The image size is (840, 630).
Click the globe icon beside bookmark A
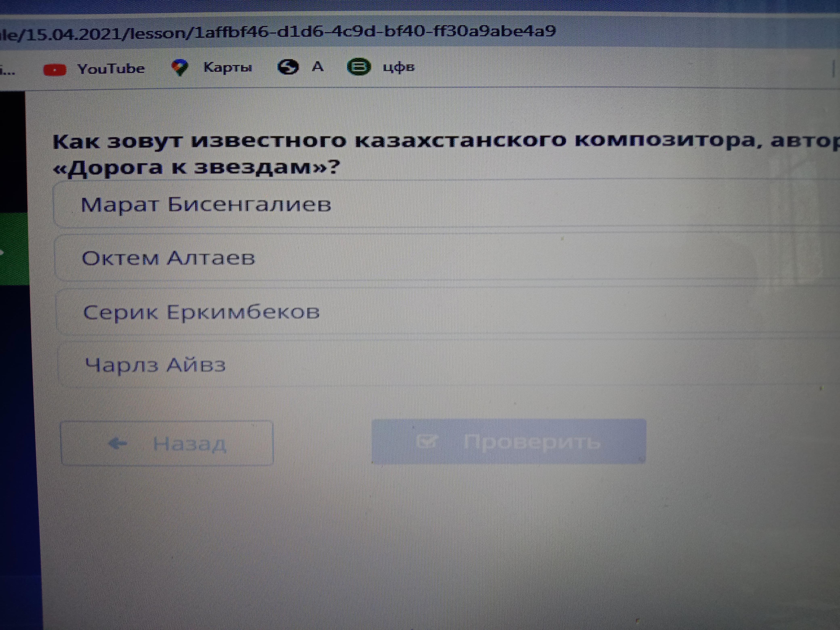tap(288, 67)
